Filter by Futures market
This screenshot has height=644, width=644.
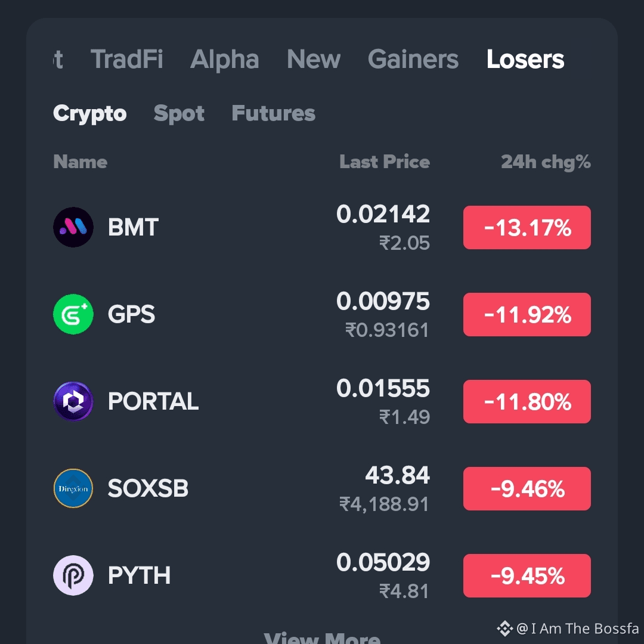[x=274, y=113]
